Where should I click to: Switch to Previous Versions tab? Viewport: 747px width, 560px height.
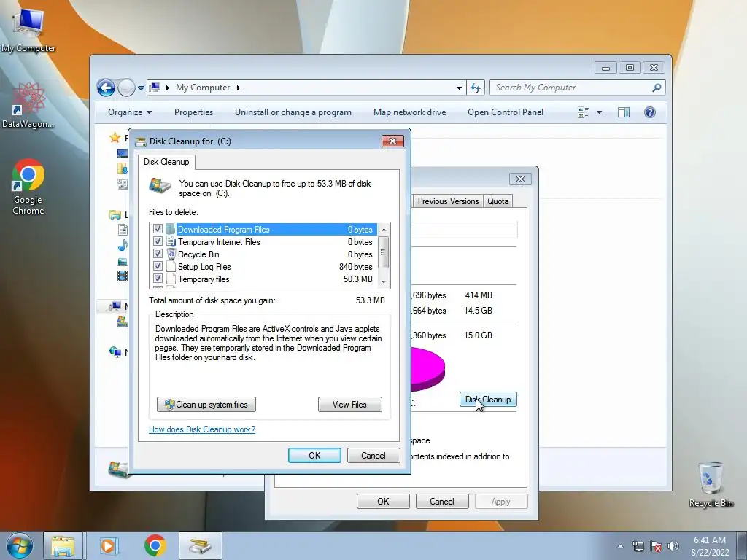(x=448, y=201)
